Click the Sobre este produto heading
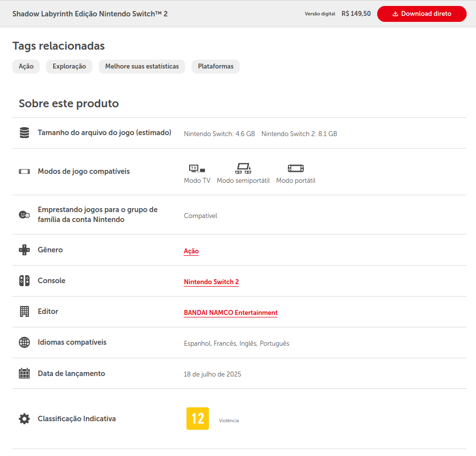Viewport: 476px width, 456px height. 69,104
